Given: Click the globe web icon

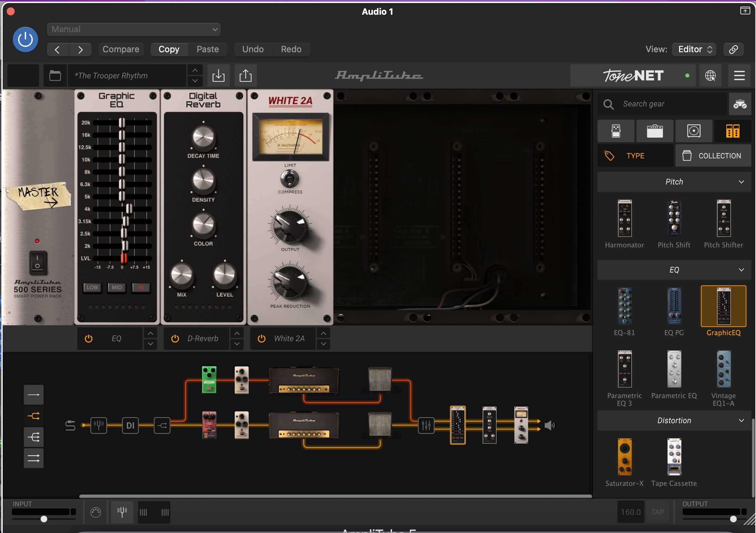Looking at the screenshot, I should 711,76.
